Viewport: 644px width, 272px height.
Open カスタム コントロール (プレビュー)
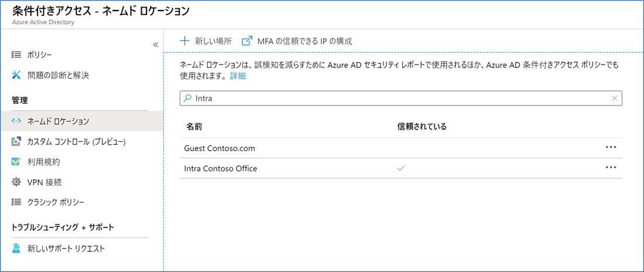pyautogui.click(x=76, y=141)
